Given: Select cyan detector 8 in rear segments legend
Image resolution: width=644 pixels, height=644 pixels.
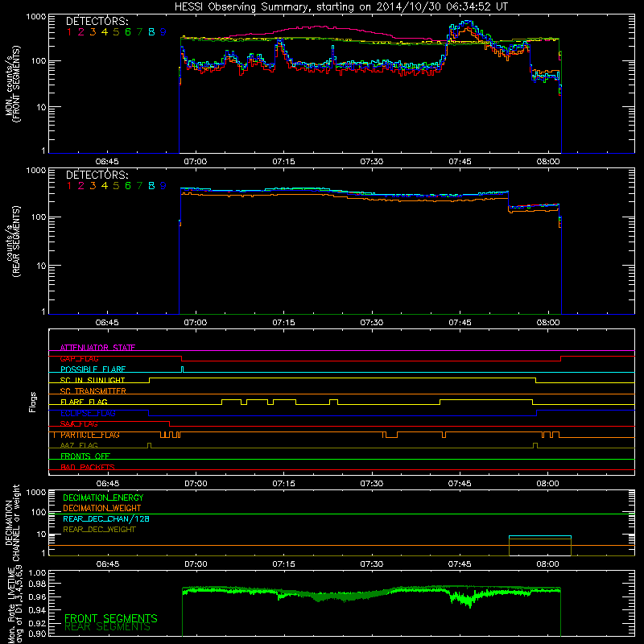Looking at the screenshot, I should [x=151, y=186].
